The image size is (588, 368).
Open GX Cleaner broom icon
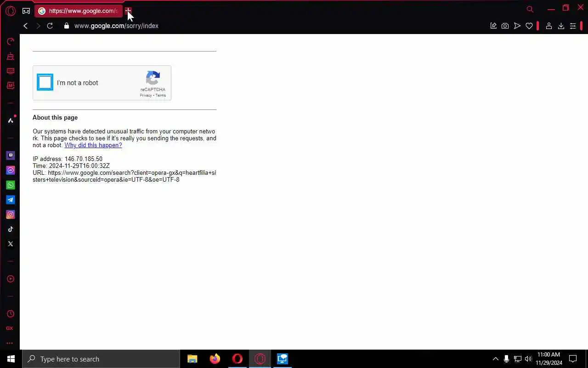tap(10, 56)
